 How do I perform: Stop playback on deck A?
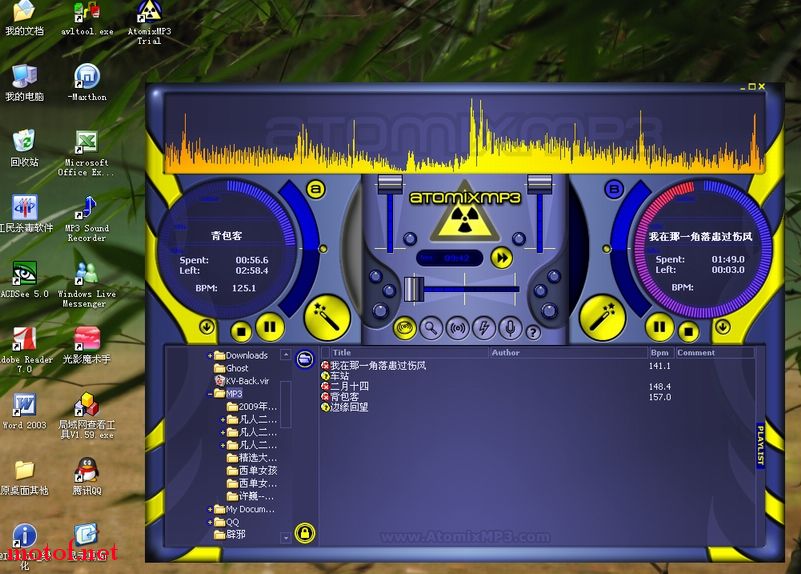241,331
